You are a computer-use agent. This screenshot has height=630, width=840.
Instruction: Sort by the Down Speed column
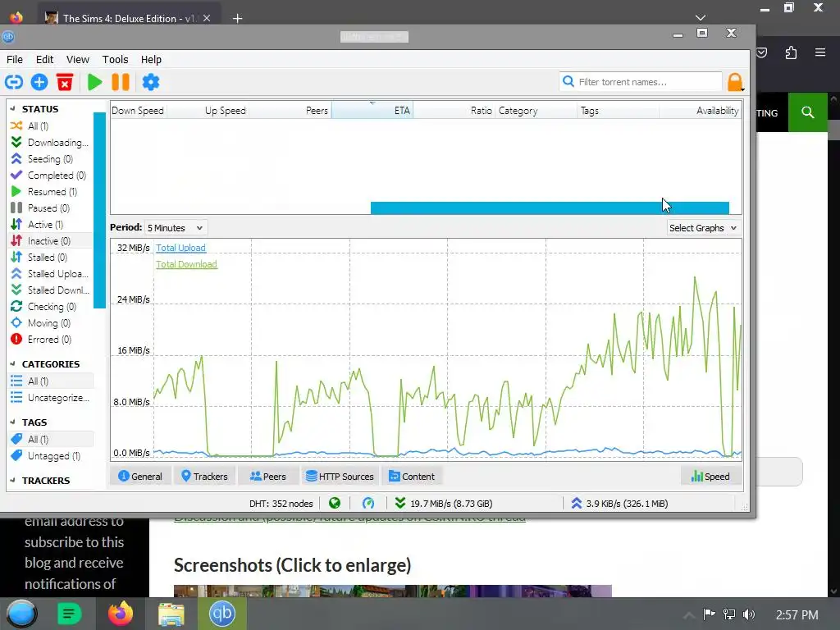(x=138, y=111)
